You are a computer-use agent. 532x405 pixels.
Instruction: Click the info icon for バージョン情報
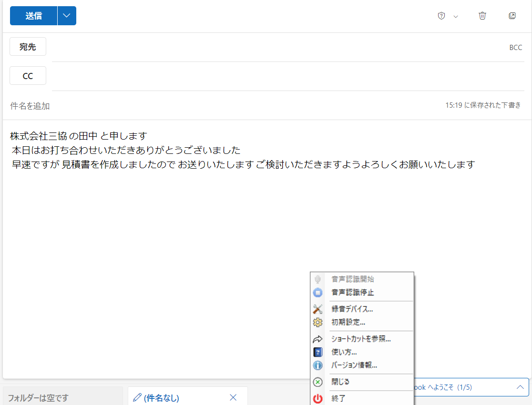(317, 365)
